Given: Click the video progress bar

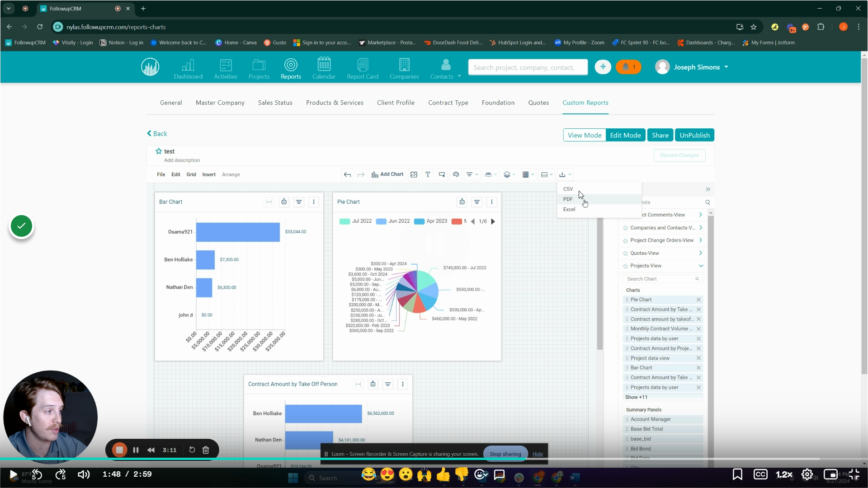Looking at the screenshot, I should tap(434, 459).
